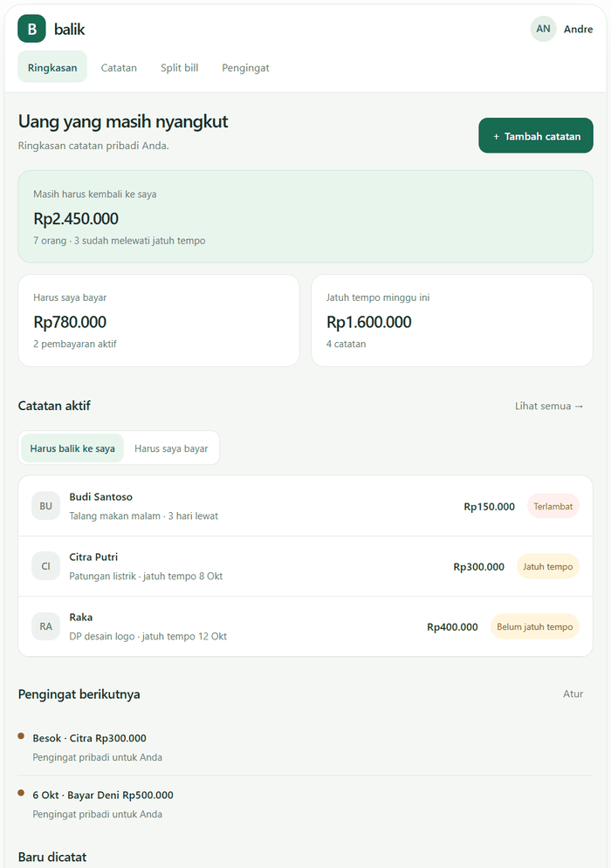
Task: Open the Pengingat tab
Action: [x=245, y=67]
